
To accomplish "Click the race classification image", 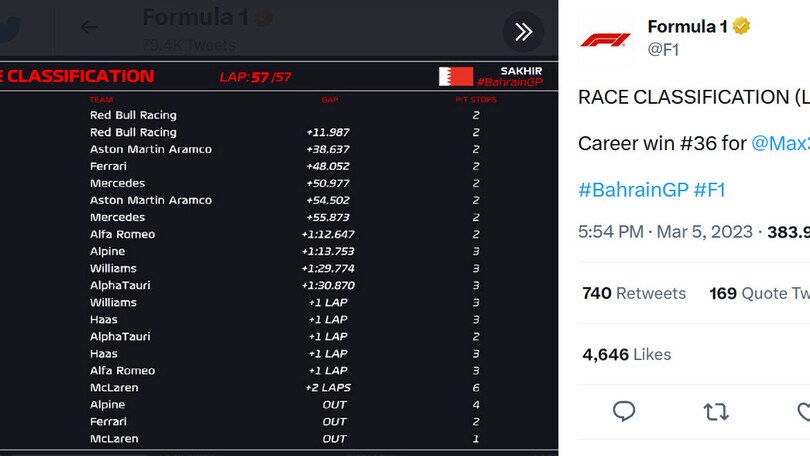I will click(279, 256).
